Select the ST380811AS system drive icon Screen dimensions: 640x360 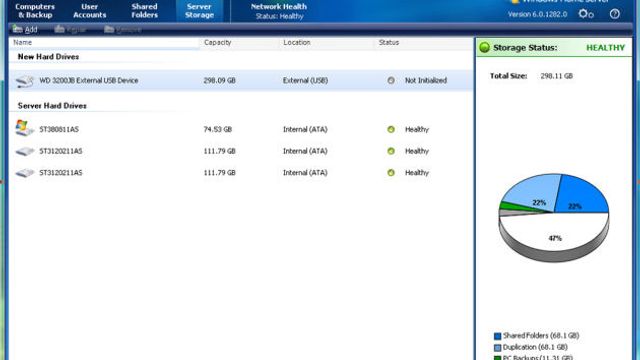point(24,128)
